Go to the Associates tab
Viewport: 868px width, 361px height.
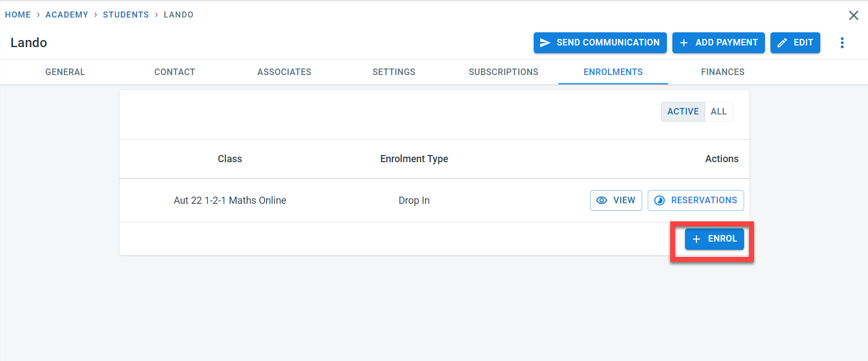click(x=284, y=72)
